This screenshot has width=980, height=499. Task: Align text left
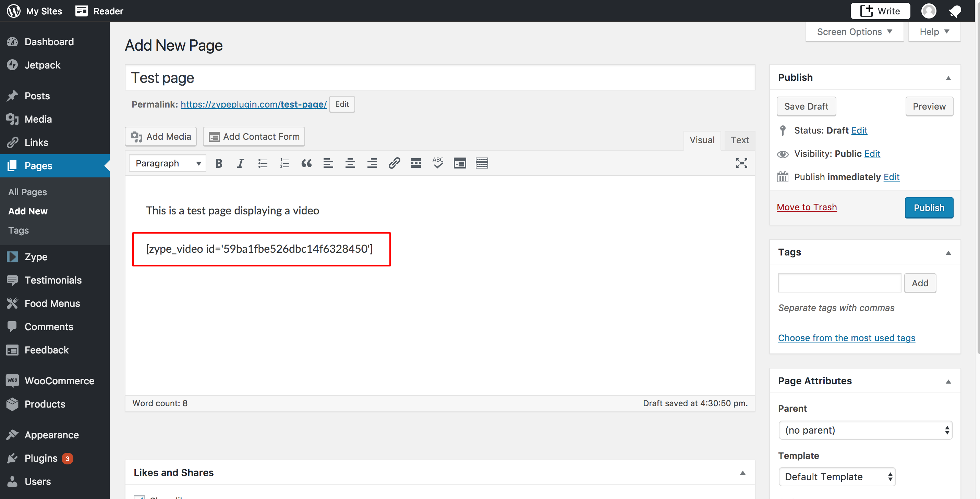click(328, 163)
